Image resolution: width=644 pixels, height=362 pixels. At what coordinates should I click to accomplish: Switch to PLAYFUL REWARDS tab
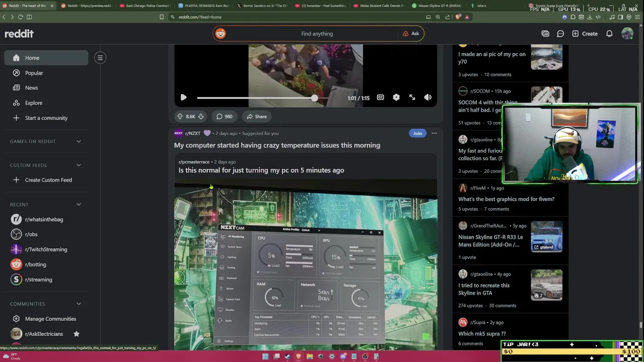pyautogui.click(x=204, y=6)
